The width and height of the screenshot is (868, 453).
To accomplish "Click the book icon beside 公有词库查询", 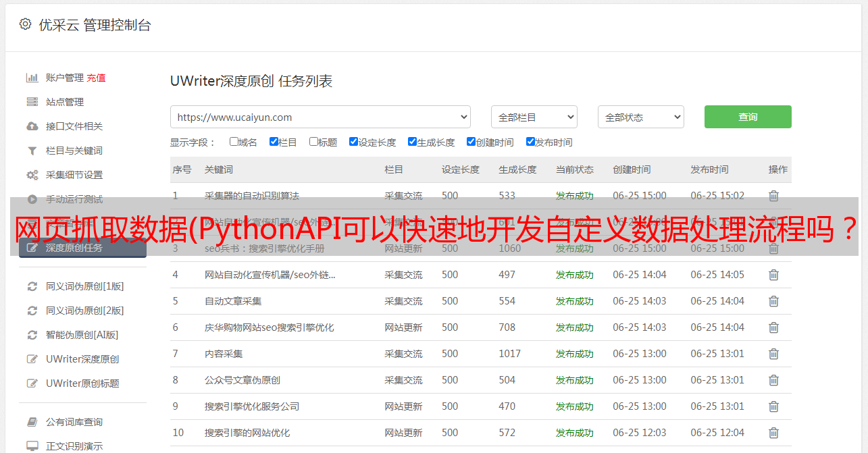I will 32,422.
